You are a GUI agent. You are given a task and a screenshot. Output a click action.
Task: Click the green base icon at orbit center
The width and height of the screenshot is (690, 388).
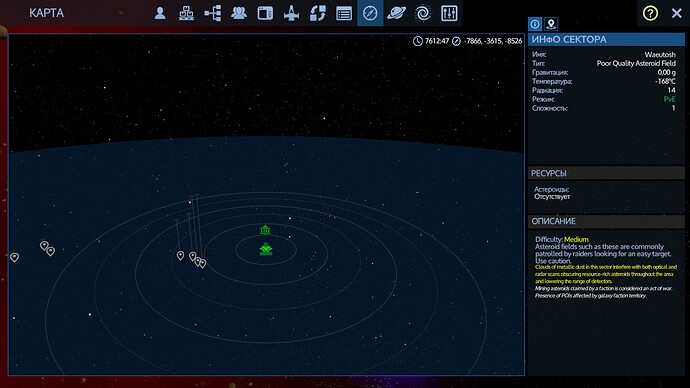pyautogui.click(x=266, y=249)
